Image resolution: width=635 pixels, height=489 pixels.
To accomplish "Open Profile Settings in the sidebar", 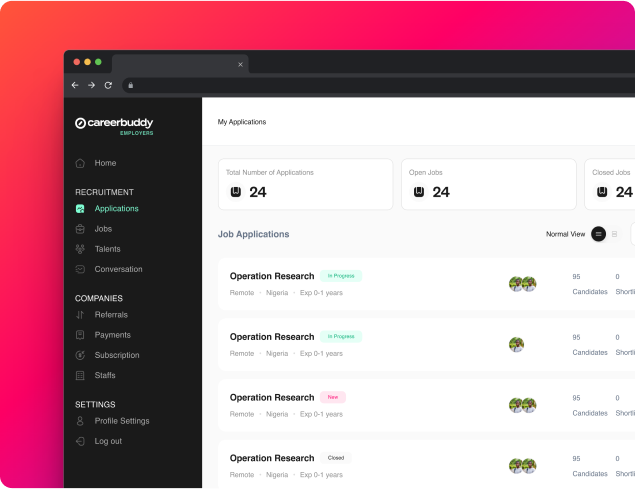I will click(x=122, y=421).
